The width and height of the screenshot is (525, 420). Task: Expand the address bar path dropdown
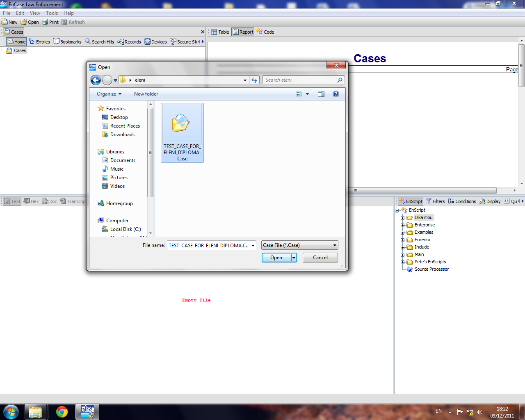coord(245,80)
